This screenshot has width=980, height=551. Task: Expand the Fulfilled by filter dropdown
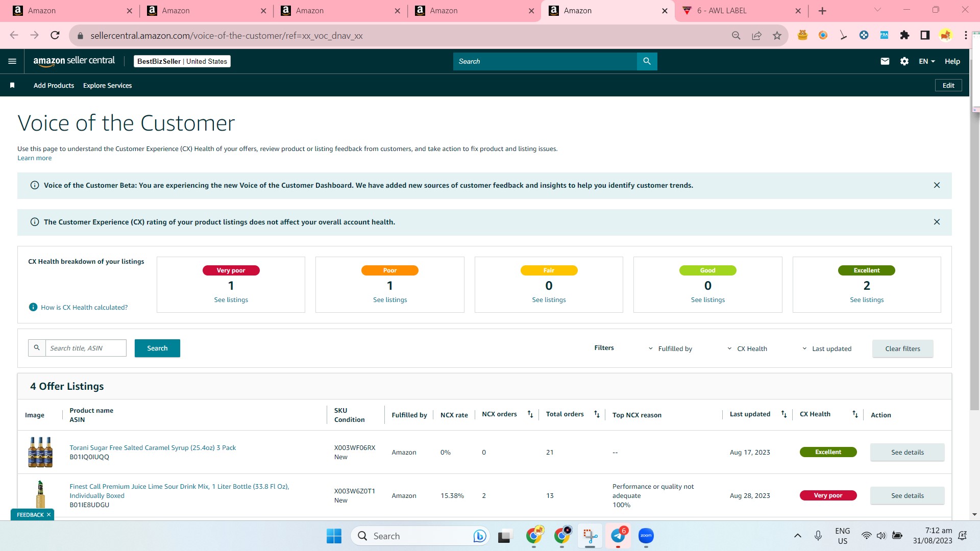(x=670, y=348)
